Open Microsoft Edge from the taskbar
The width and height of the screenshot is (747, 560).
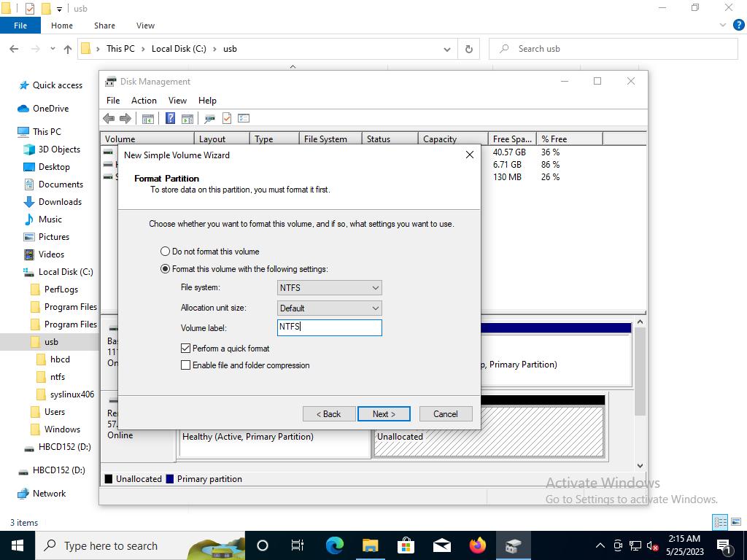(x=335, y=545)
